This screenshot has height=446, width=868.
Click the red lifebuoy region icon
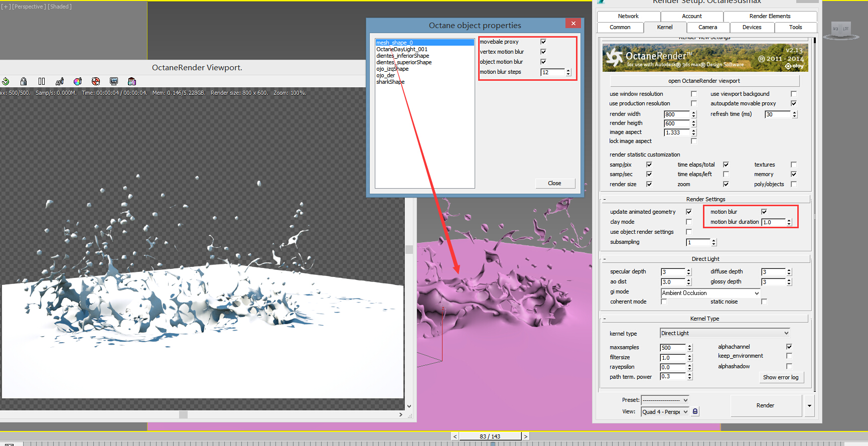(x=96, y=81)
